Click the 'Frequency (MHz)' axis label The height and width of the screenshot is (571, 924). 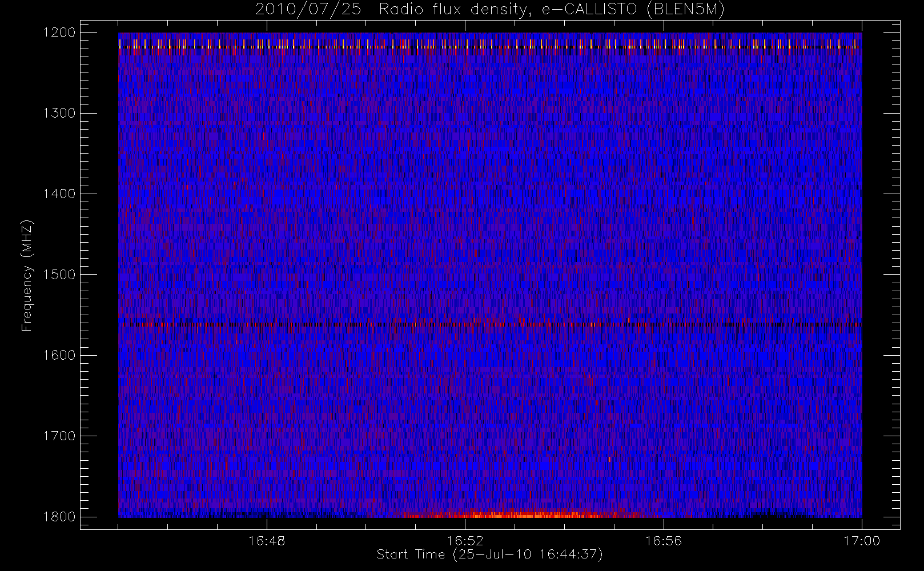pos(26,275)
